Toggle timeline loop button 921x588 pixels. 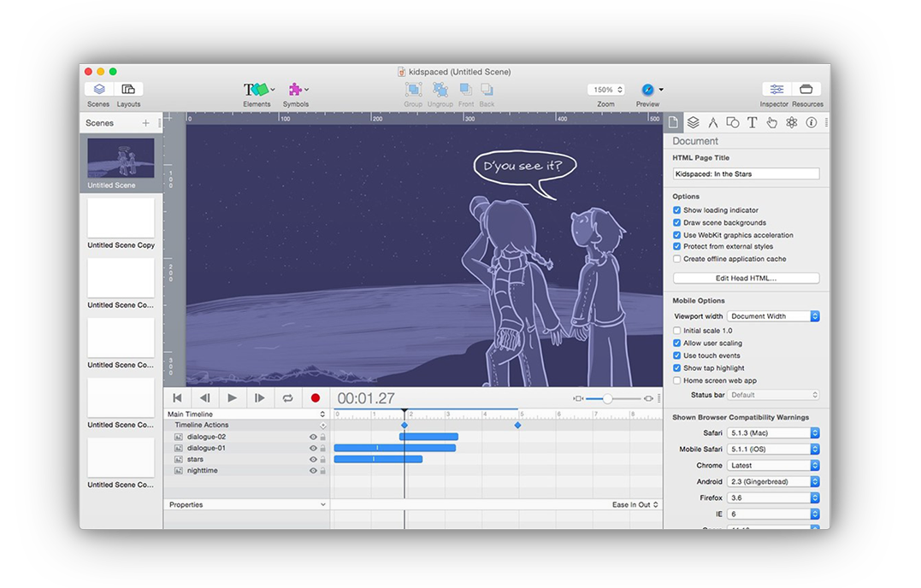click(288, 398)
